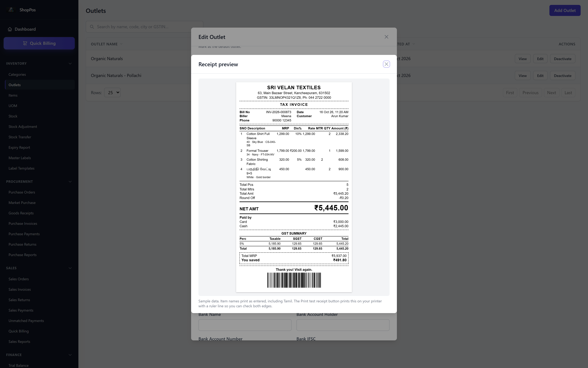Open Dashboard from the sidebar
588x368 pixels.
(x=25, y=29)
